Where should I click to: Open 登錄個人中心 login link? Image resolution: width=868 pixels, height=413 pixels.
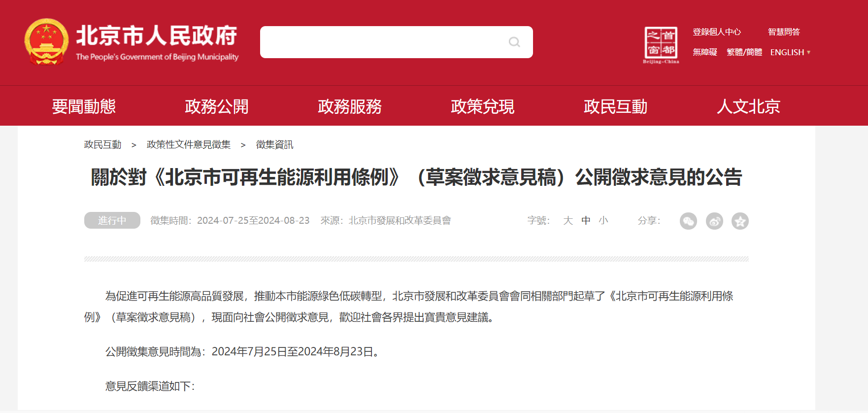pyautogui.click(x=717, y=32)
